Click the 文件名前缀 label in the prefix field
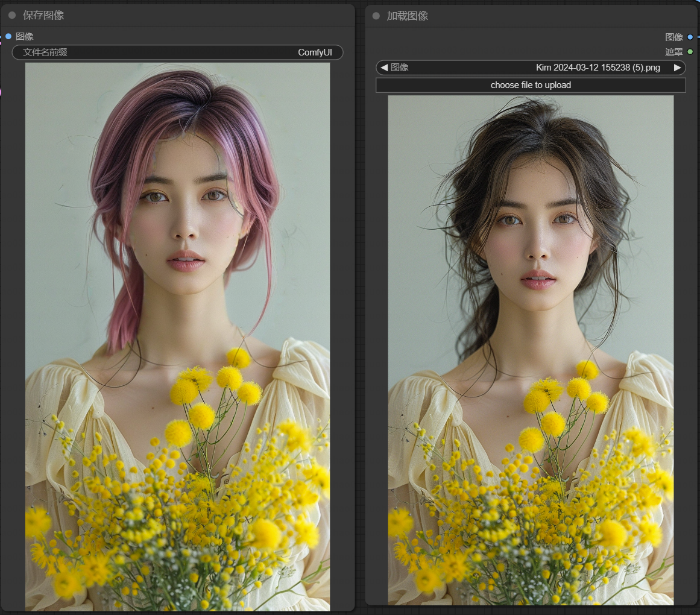Viewport: 700px width, 615px height. coord(45,52)
